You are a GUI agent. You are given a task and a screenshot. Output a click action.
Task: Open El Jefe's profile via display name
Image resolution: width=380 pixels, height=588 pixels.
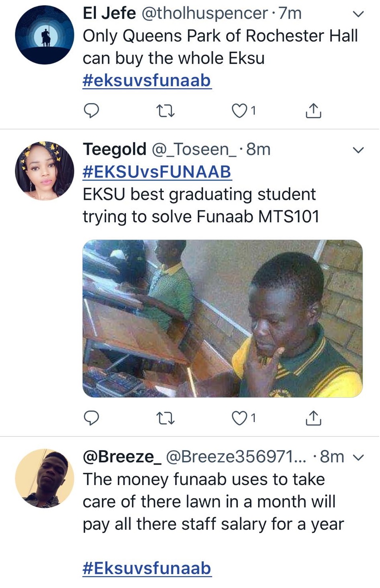pos(109,13)
